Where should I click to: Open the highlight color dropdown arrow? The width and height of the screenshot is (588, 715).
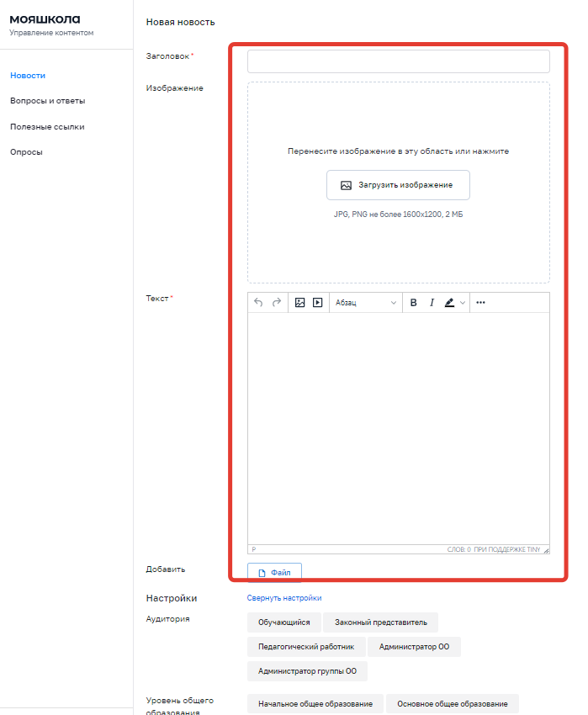pyautogui.click(x=463, y=303)
